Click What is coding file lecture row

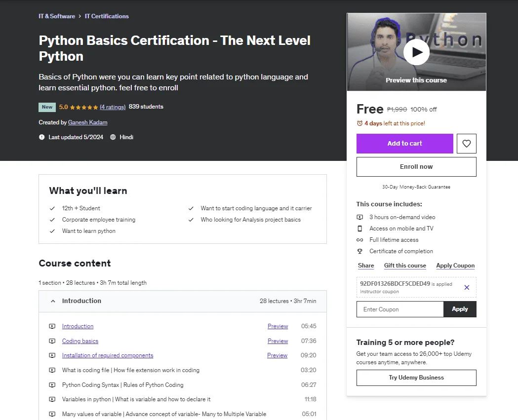tap(183, 370)
